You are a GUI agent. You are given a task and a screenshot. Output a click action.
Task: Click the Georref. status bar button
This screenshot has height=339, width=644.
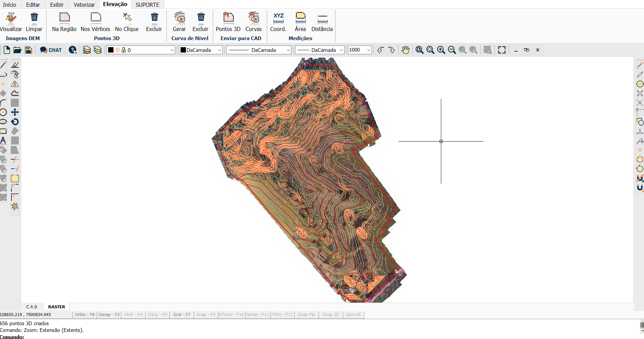tap(353, 315)
